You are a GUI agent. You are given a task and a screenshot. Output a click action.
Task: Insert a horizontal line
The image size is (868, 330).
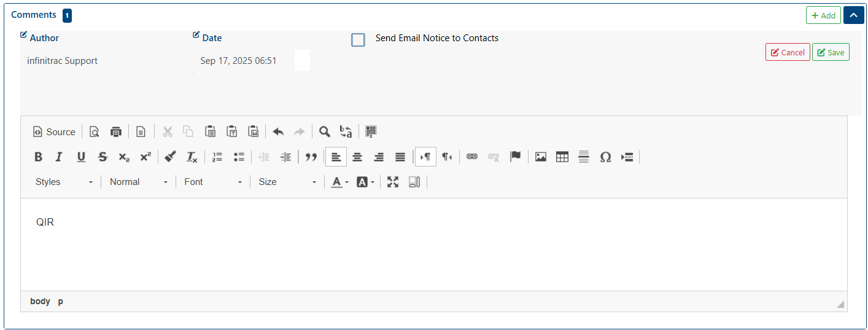click(584, 157)
